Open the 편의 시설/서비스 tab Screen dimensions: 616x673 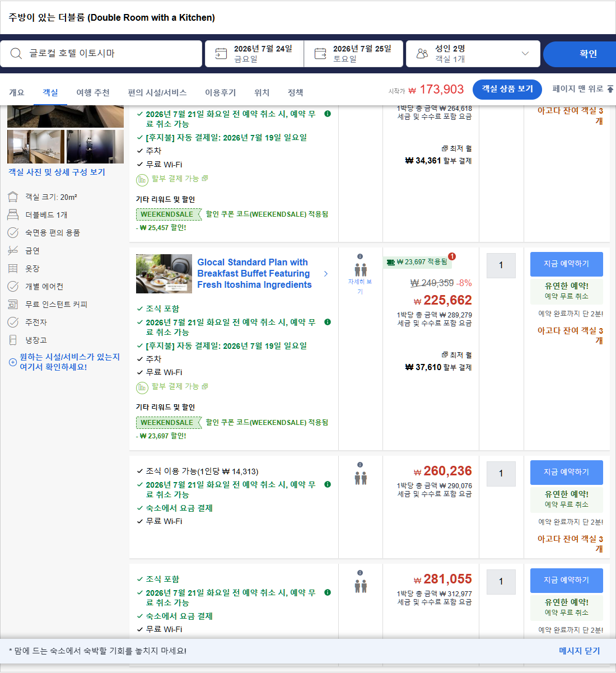point(157,92)
